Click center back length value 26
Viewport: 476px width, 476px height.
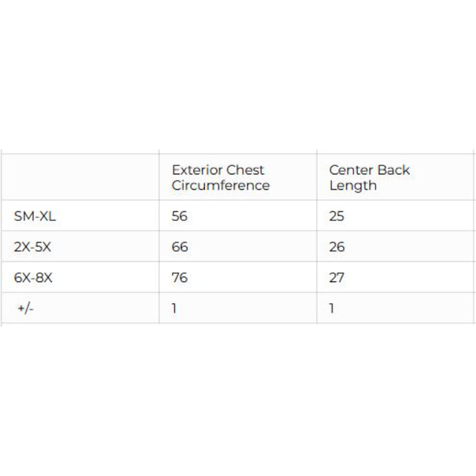click(337, 247)
